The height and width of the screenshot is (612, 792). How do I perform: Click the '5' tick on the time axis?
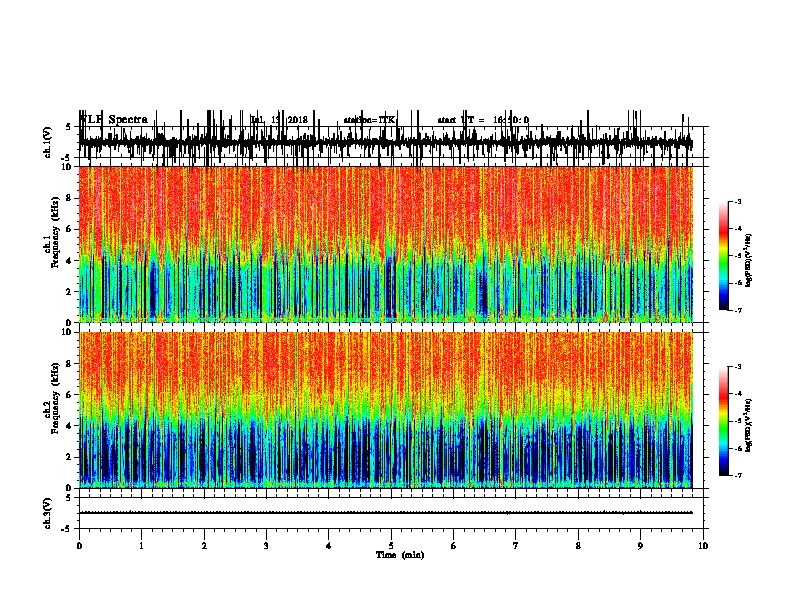pyautogui.click(x=391, y=546)
